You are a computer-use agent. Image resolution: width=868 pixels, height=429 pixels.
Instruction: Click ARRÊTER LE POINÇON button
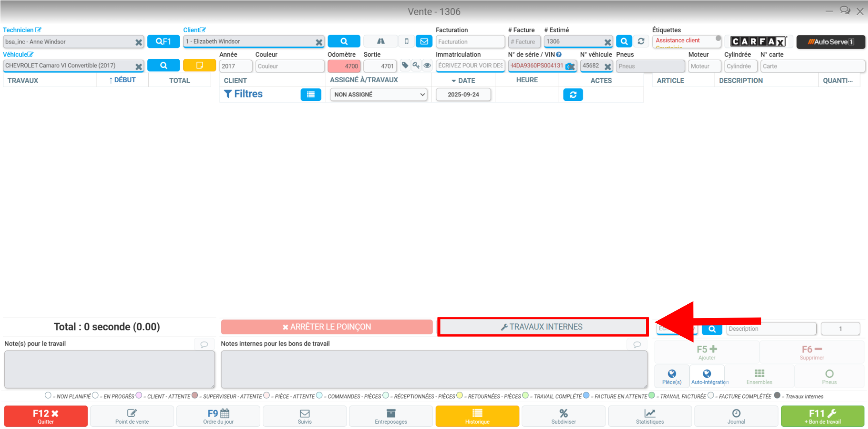click(x=327, y=327)
